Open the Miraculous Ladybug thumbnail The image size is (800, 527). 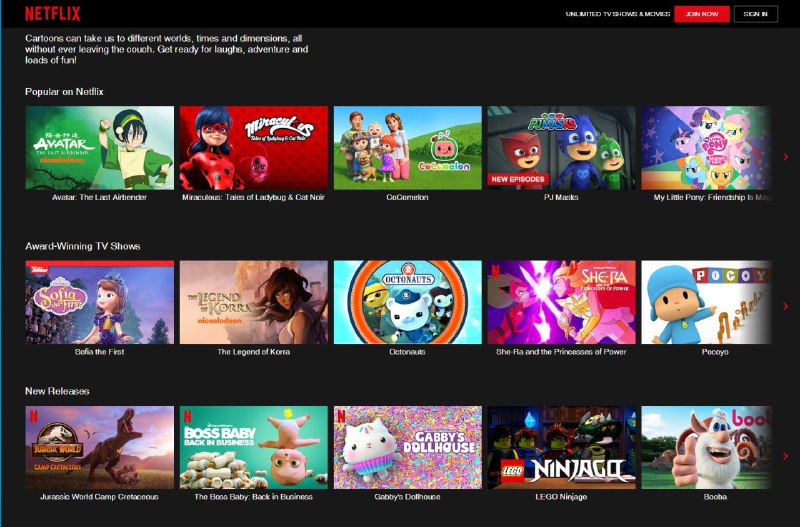tap(254, 148)
